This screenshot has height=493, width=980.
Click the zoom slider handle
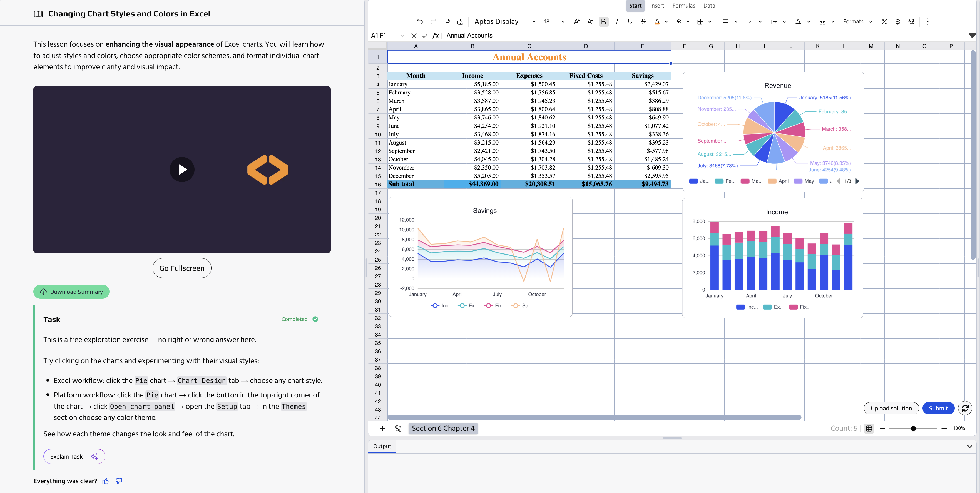(913, 429)
